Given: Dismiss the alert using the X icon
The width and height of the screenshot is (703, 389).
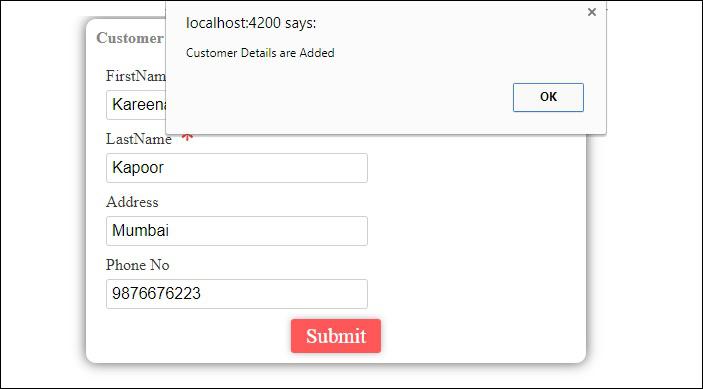Looking at the screenshot, I should pyautogui.click(x=591, y=12).
